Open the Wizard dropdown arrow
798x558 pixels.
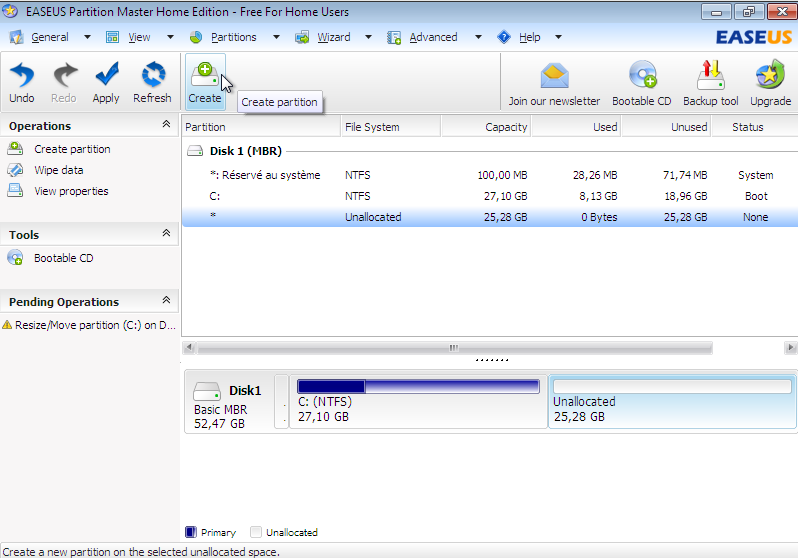point(368,37)
